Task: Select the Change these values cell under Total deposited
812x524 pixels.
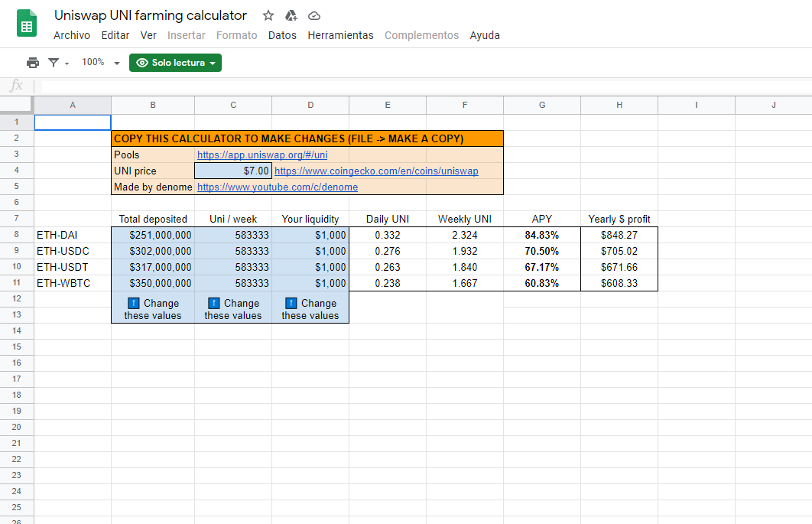Action: [153, 308]
